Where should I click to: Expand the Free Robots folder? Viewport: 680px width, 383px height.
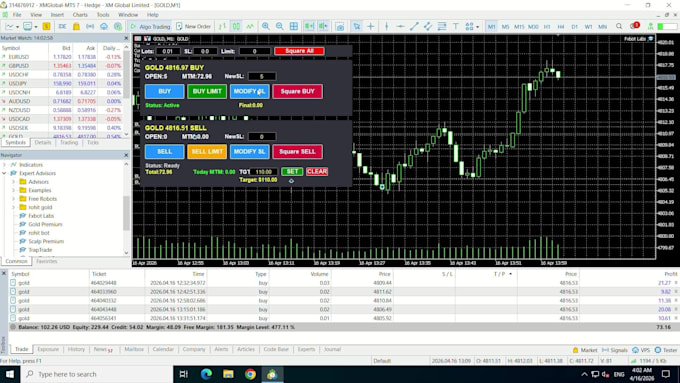pyautogui.click(x=13, y=199)
